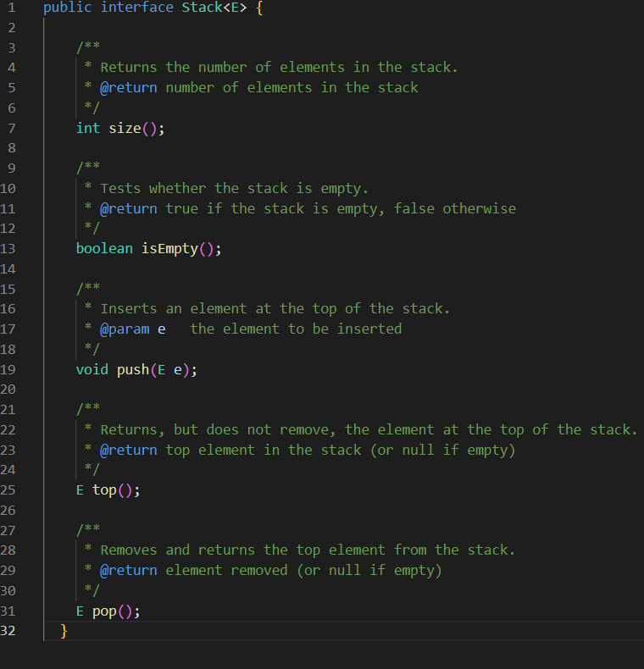Click 'number of elements in the stack' on line 5

291,87
